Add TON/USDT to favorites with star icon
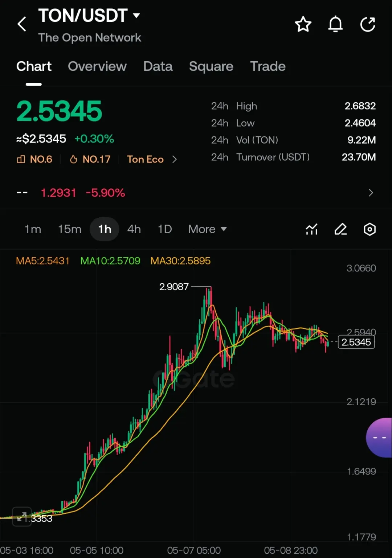392x558 pixels. click(303, 24)
